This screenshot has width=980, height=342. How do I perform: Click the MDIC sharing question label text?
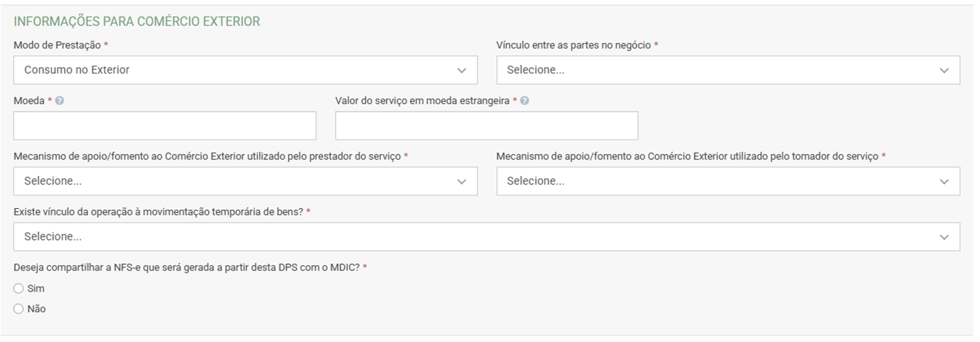pos(186,267)
